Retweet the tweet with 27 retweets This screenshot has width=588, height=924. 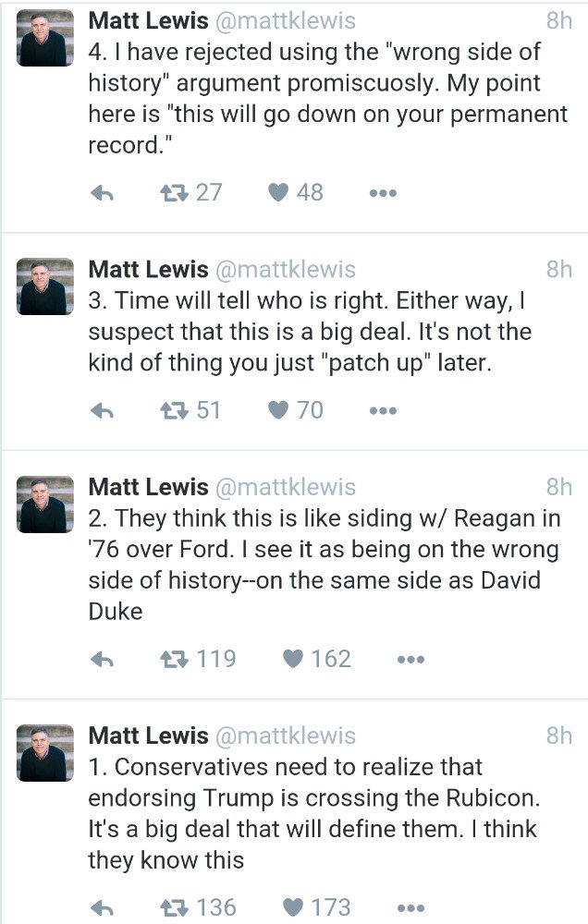click(174, 193)
